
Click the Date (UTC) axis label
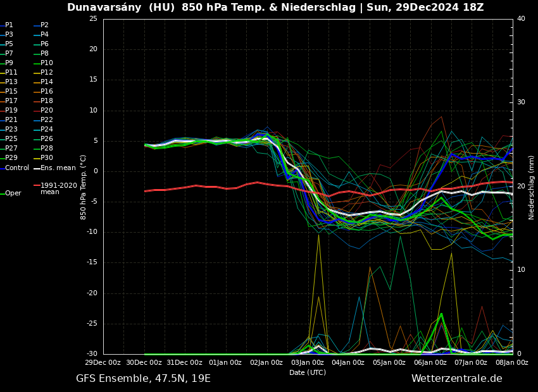tap(308, 372)
